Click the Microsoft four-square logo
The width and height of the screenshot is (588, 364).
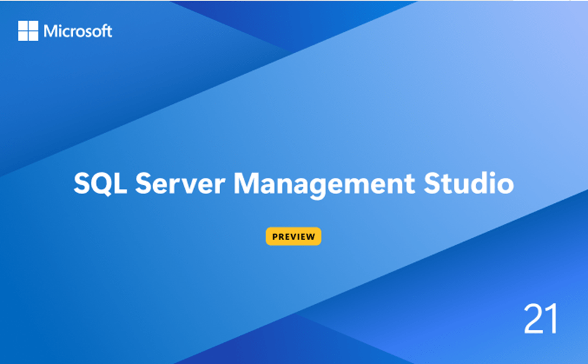(x=28, y=30)
